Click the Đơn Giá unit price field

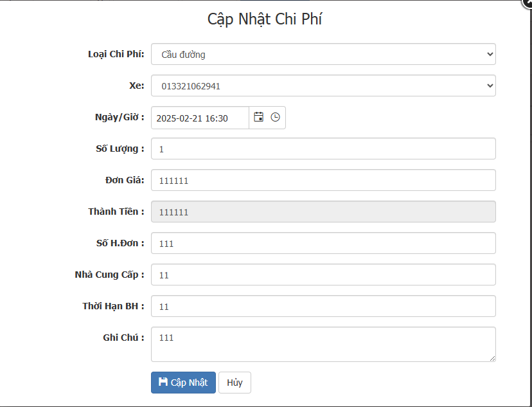pyautogui.click(x=323, y=180)
